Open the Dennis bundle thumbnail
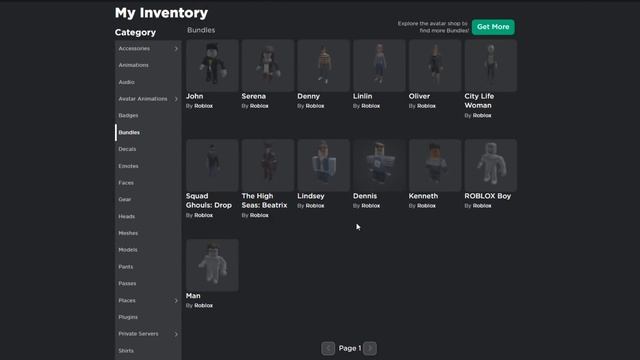Viewport: 640px width, 360px height. tap(379, 165)
